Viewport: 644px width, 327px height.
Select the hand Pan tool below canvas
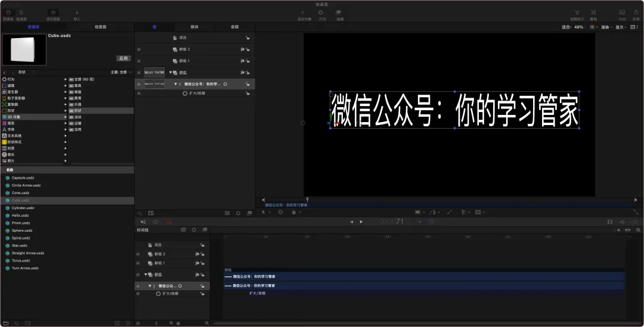tap(293, 212)
